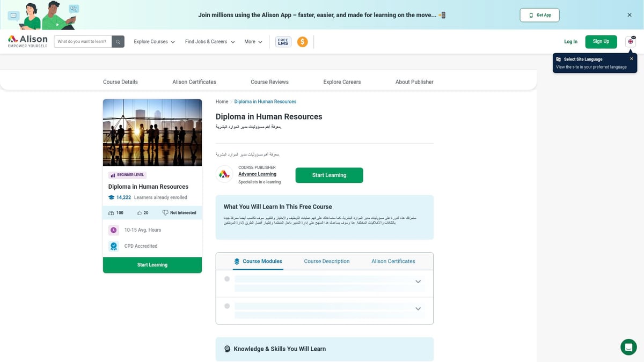
Task: Open the Free LMS icon
Action: coord(283,42)
